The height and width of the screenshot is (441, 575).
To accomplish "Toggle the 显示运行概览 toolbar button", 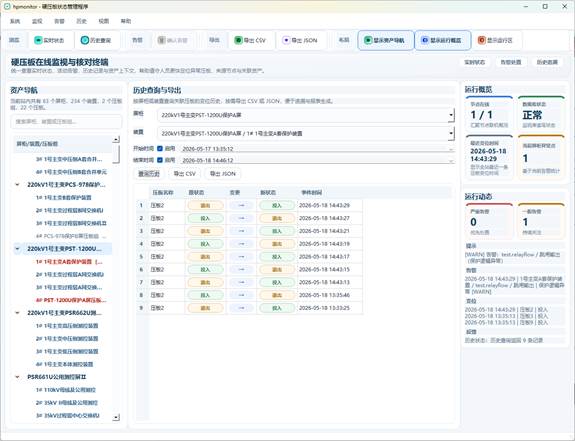I will tap(443, 40).
